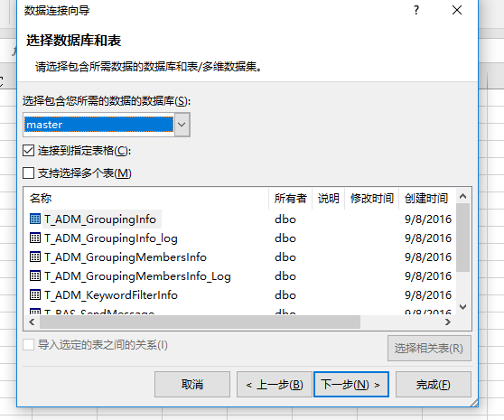The width and height of the screenshot is (504, 420).
Task: Go back with the 上一步(B) button
Action: pos(275,385)
